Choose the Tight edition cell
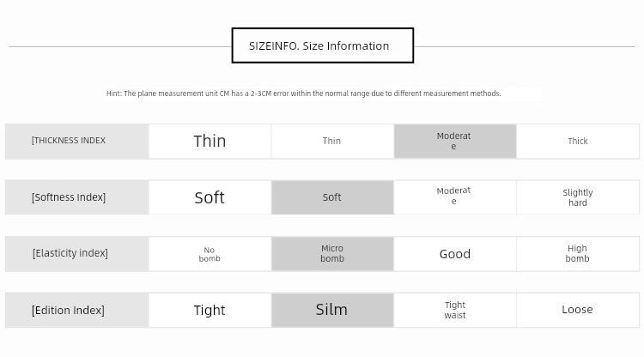644x357 pixels. pyautogui.click(x=210, y=310)
